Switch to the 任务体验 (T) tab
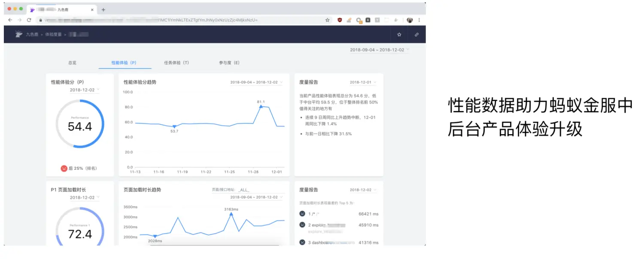This screenshot has width=644, height=259. click(x=176, y=63)
